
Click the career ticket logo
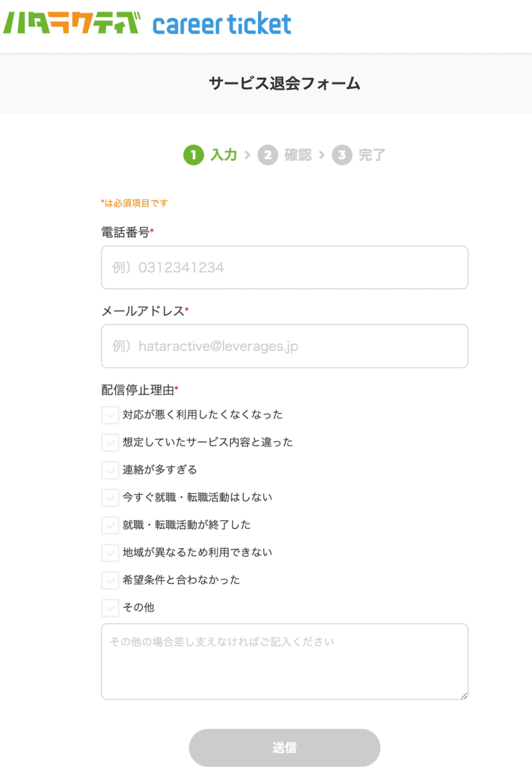click(x=222, y=23)
